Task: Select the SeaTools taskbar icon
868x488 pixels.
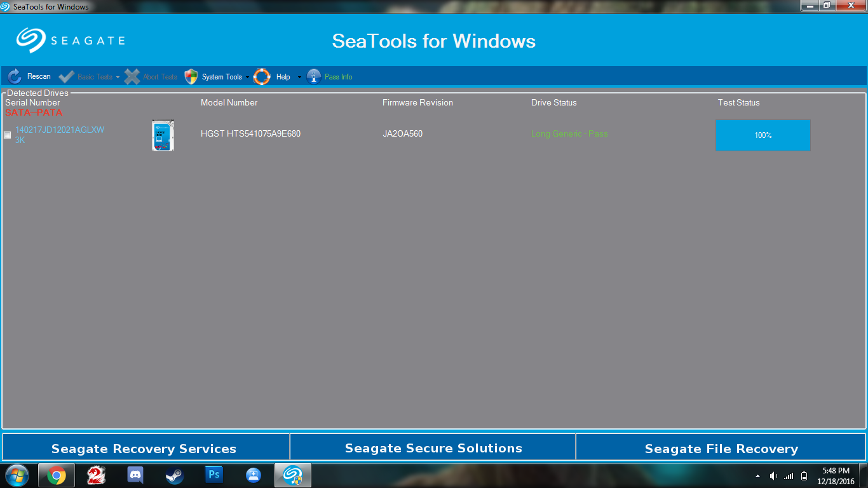Action: 293,475
